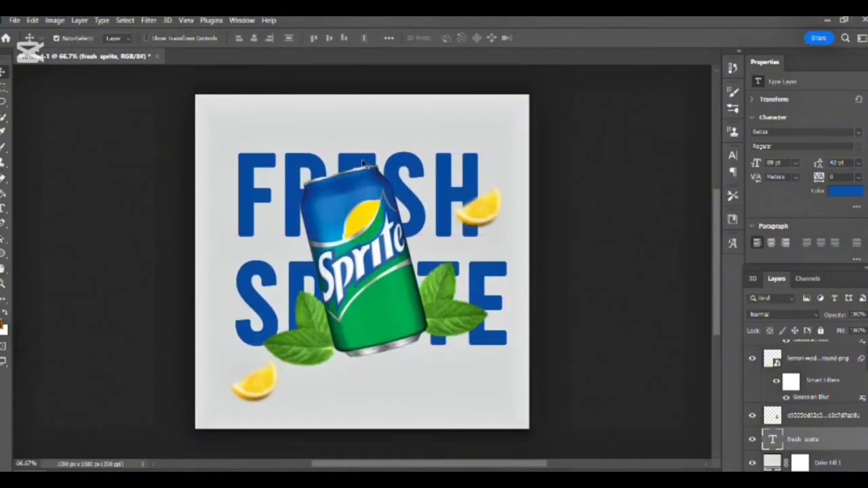The width and height of the screenshot is (868, 488).
Task: Filter layers by shape layer icon
Action: coord(848,298)
